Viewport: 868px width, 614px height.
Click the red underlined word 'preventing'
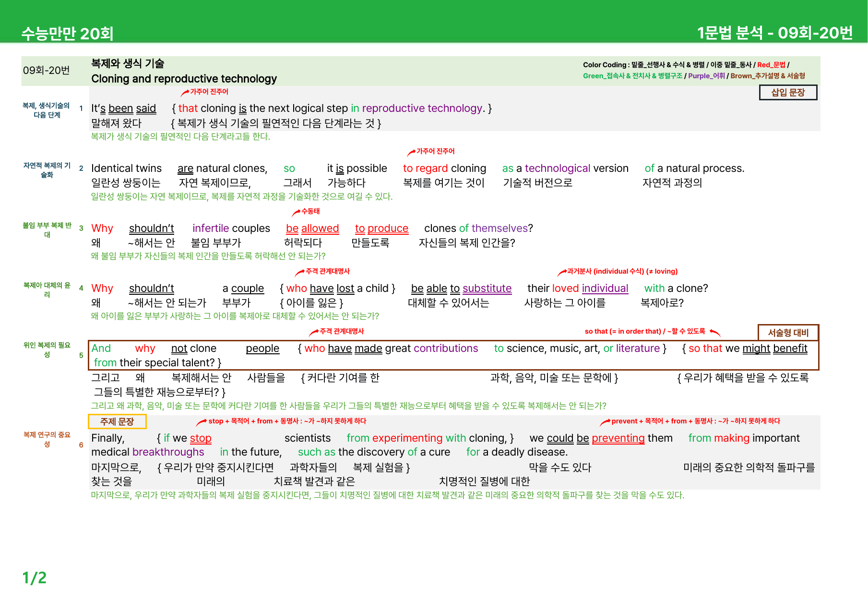pos(618,438)
